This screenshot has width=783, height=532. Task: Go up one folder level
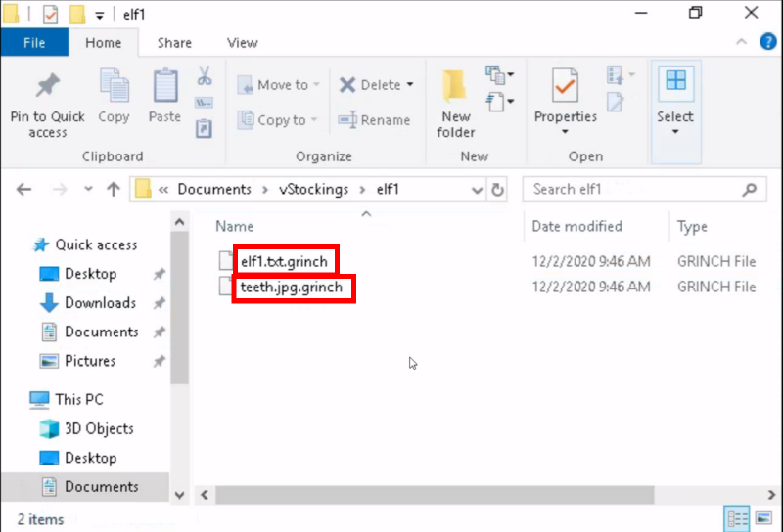(113, 190)
